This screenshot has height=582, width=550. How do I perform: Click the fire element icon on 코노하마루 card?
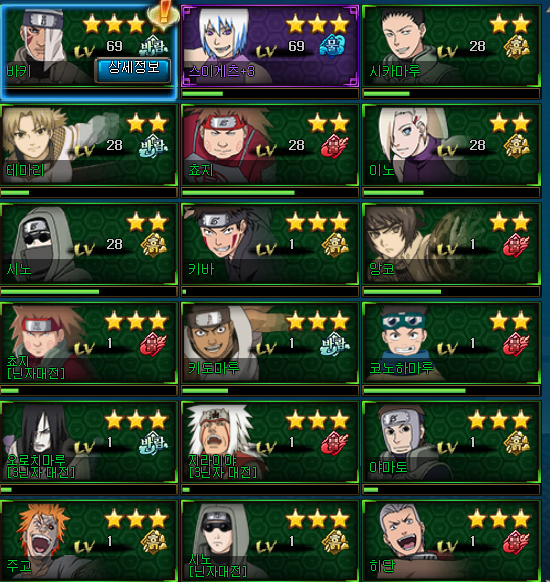pos(516,344)
